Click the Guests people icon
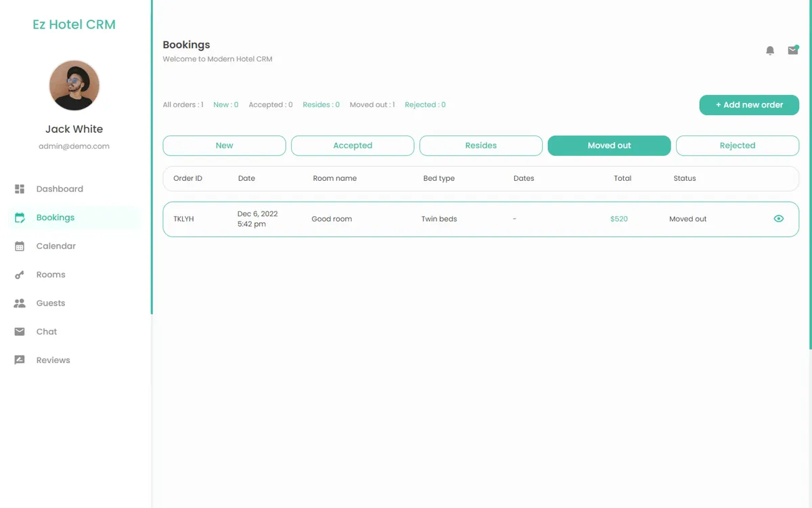The width and height of the screenshot is (812, 508). pos(20,303)
